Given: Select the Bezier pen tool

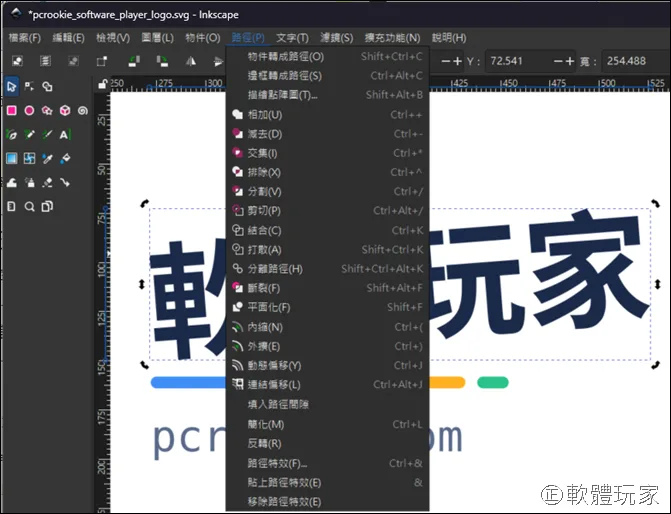Looking at the screenshot, I should coord(12,135).
